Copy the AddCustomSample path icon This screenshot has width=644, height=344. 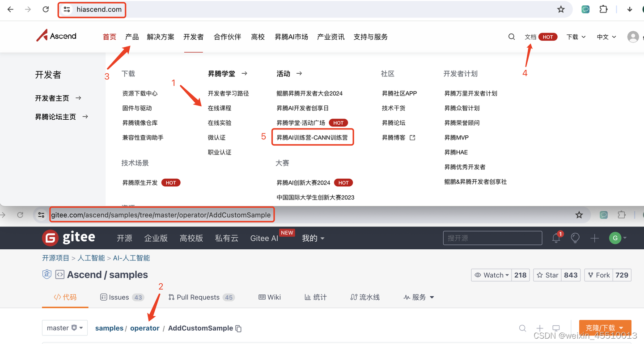click(x=238, y=328)
